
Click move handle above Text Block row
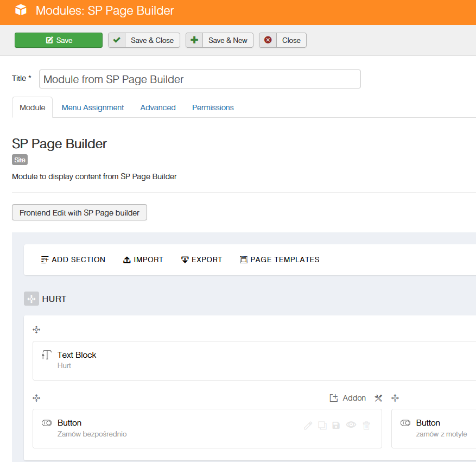36,330
